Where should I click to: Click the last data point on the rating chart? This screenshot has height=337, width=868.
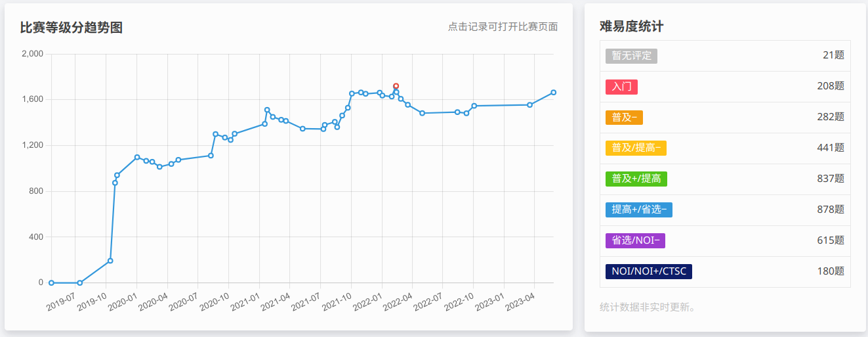click(x=554, y=93)
